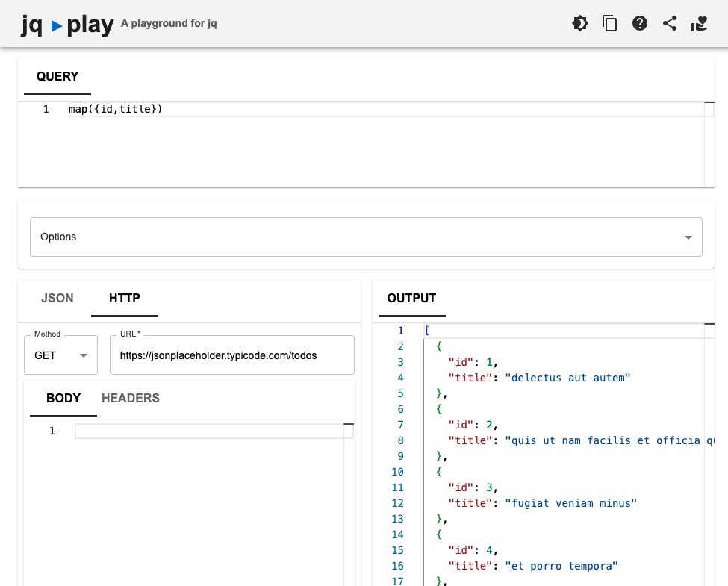Click the share snippet icon
The image size is (728, 586).
(x=670, y=23)
